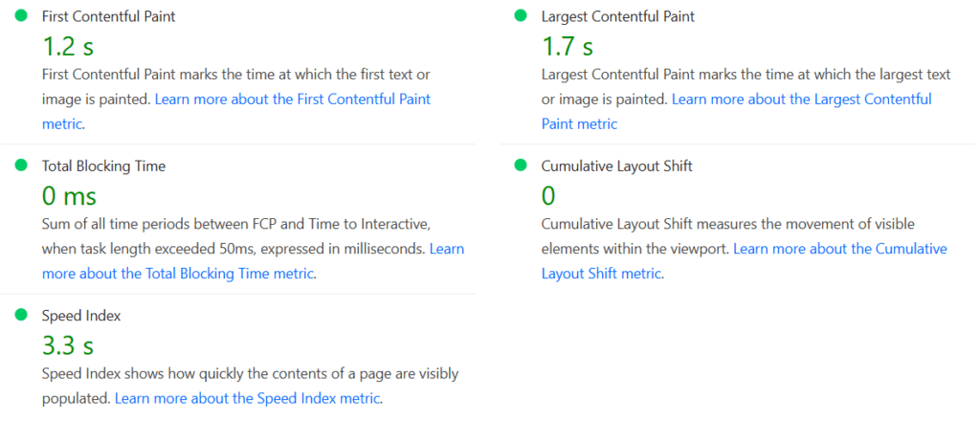Select the Largest Contentful Paint heading
980x443 pixels.
[617, 16]
